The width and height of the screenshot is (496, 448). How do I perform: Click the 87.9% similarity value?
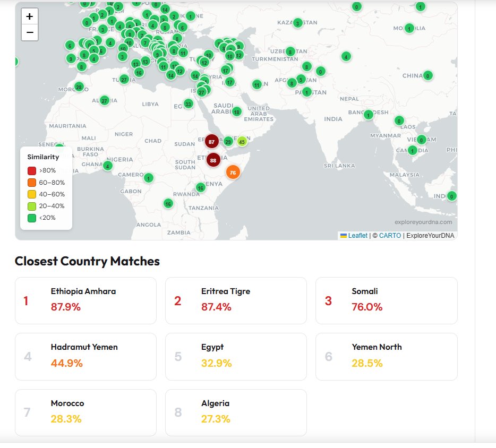(x=66, y=307)
